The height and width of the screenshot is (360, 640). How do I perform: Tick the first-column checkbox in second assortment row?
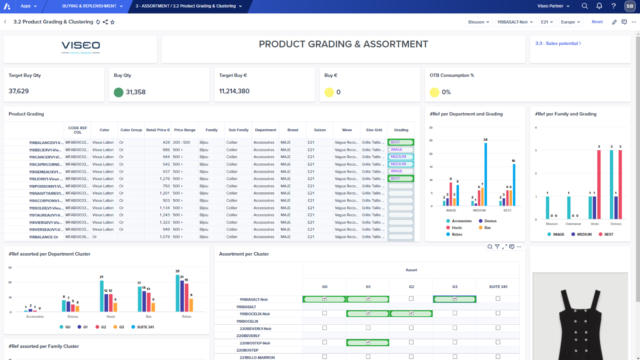pos(324,313)
